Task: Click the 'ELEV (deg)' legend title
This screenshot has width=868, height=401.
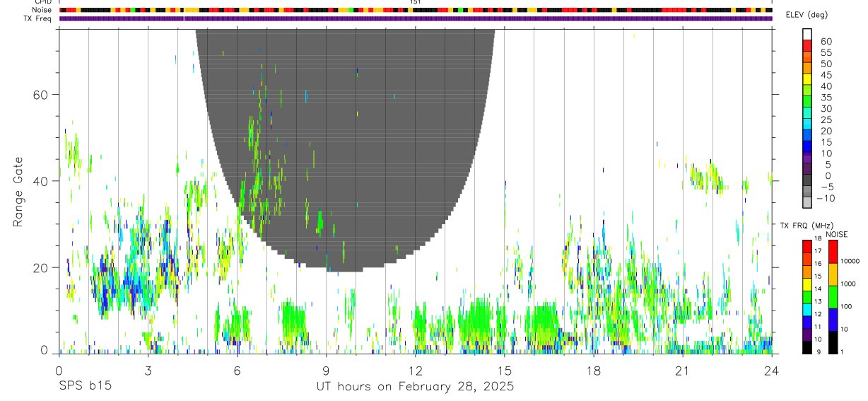Action: click(807, 15)
